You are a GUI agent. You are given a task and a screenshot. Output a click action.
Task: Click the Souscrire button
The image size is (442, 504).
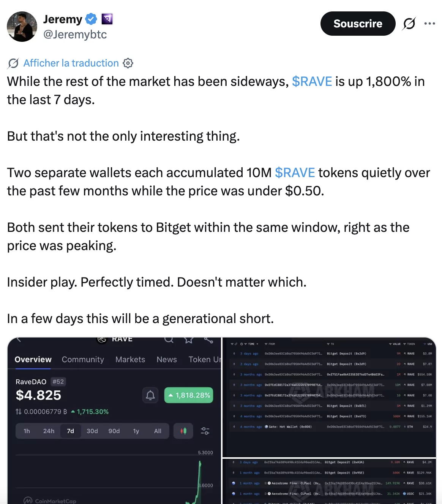(x=357, y=23)
